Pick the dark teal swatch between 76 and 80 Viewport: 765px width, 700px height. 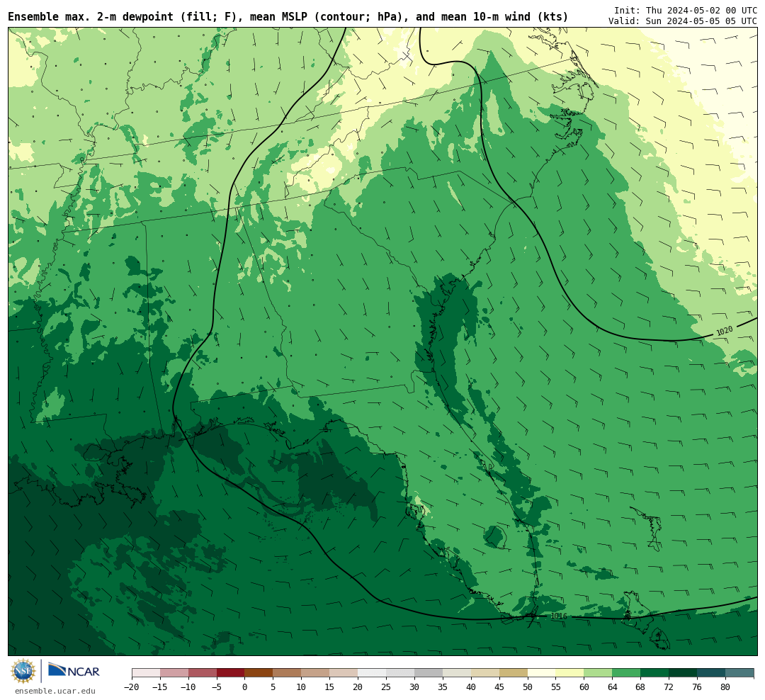(x=711, y=672)
